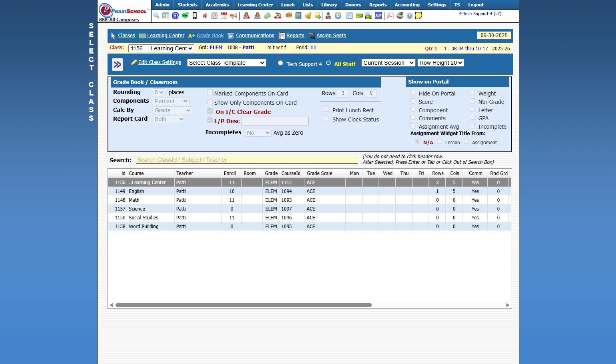Click the Edit Class Settings link
616x364 pixels.
pos(159,62)
